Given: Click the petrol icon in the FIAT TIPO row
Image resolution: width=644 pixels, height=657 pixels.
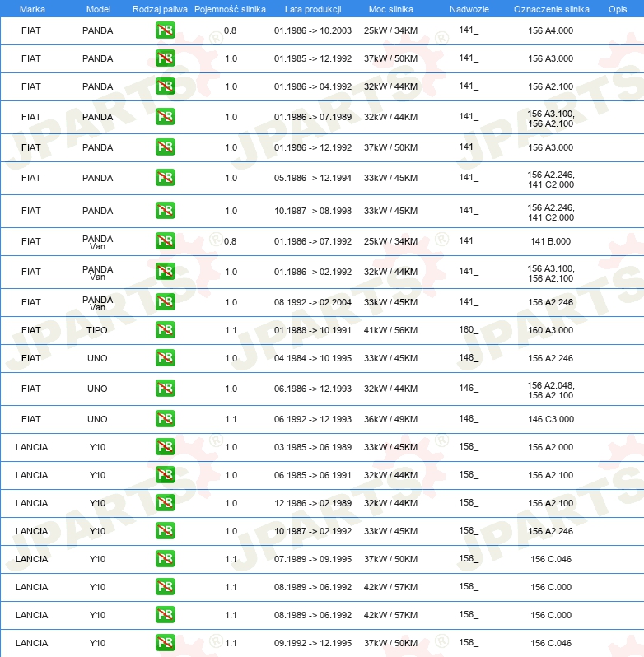Looking at the screenshot, I should (x=165, y=330).
